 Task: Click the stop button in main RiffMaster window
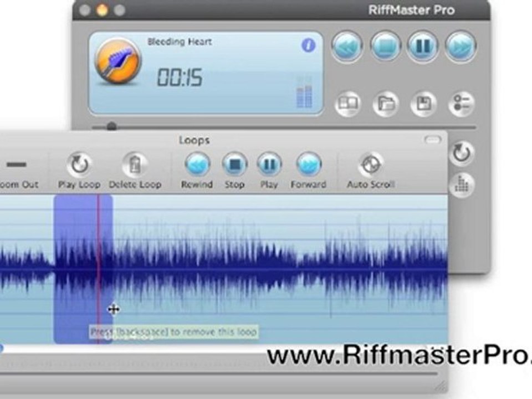385,46
